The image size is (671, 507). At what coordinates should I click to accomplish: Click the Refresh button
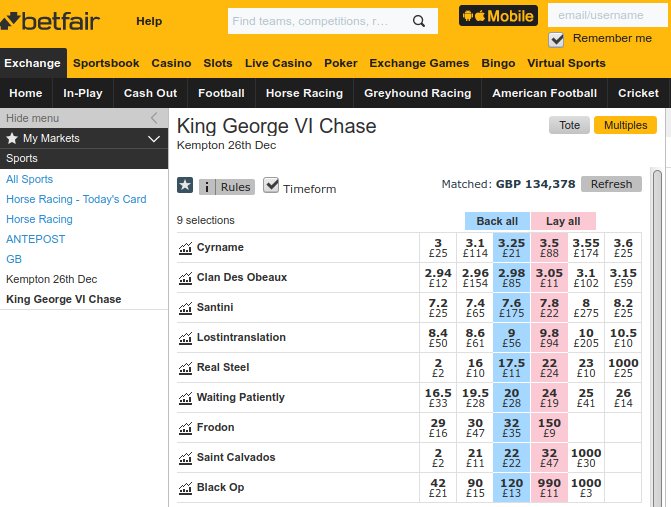click(x=611, y=184)
